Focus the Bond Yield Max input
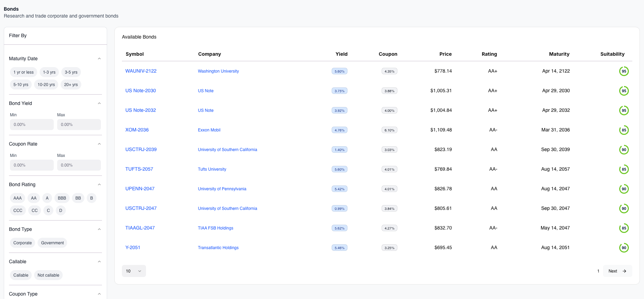This screenshot has height=299, width=644. 79,125
